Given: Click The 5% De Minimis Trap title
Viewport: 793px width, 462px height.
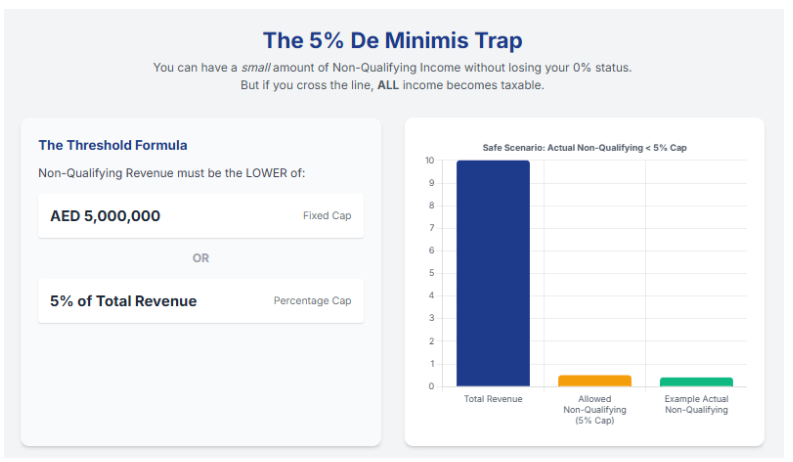Looking at the screenshot, I should pos(392,41).
